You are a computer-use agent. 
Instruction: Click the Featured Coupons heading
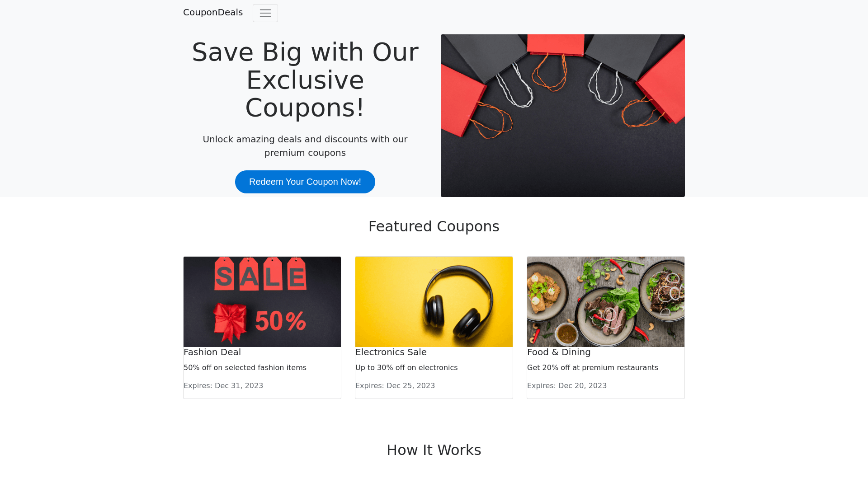(x=434, y=226)
